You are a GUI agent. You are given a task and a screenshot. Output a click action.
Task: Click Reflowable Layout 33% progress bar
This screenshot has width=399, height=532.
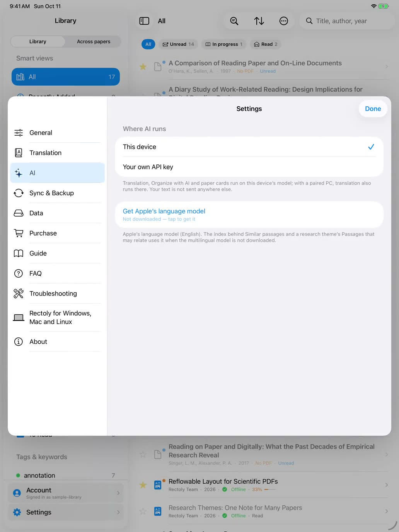[270, 489]
